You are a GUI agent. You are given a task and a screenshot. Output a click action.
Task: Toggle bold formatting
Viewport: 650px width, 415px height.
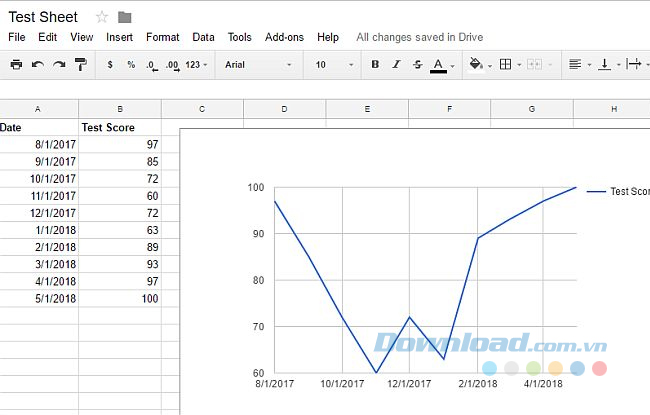coord(375,64)
